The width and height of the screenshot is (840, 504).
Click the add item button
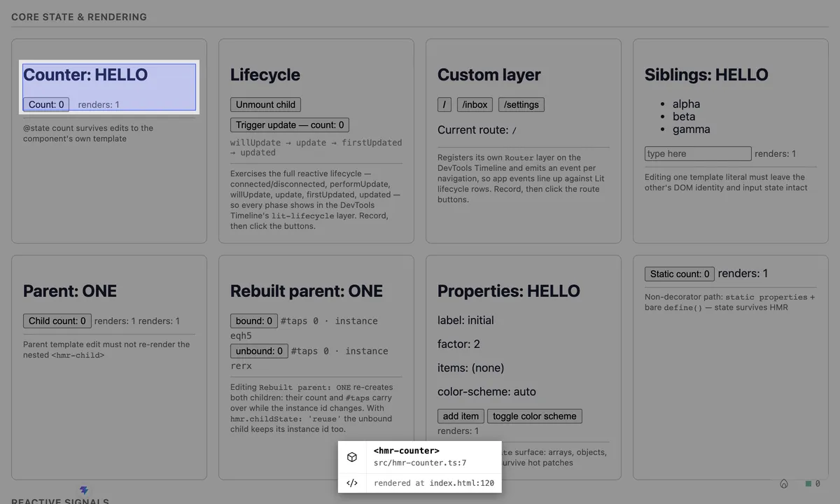coord(461,416)
